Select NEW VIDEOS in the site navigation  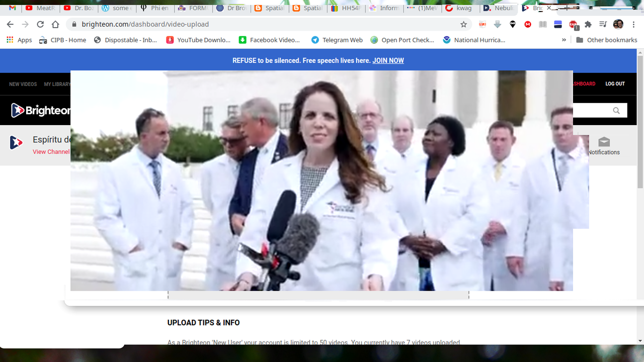(x=23, y=84)
